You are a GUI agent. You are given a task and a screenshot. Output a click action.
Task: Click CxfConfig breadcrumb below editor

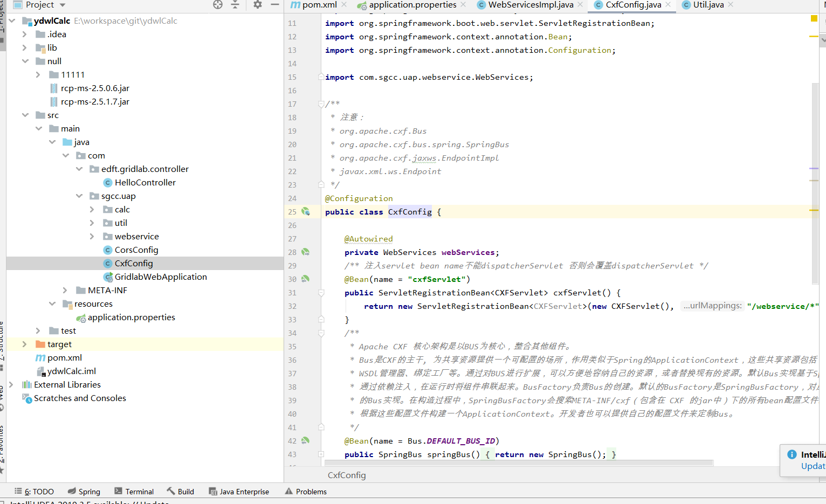[347, 475]
